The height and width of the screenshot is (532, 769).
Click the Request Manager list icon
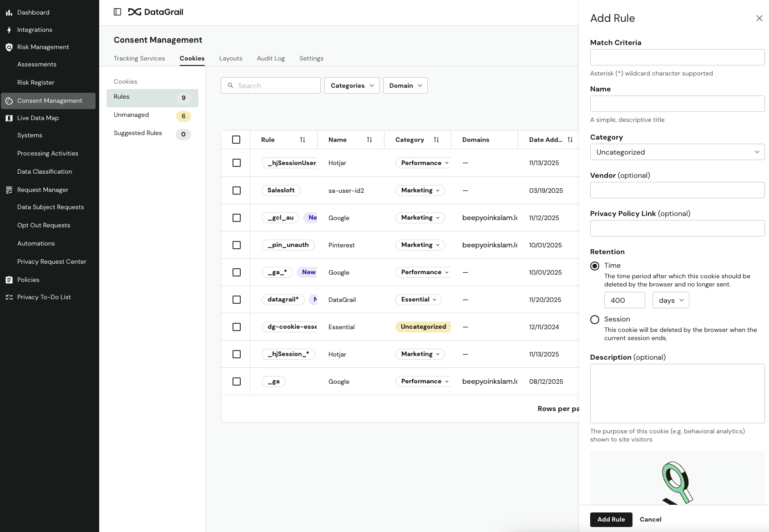(x=9, y=190)
